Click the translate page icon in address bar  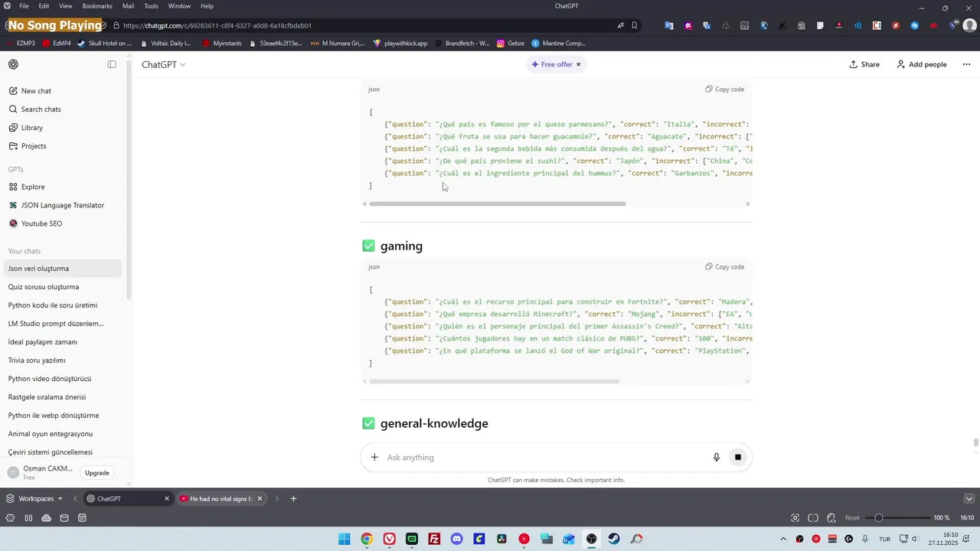coord(621,25)
